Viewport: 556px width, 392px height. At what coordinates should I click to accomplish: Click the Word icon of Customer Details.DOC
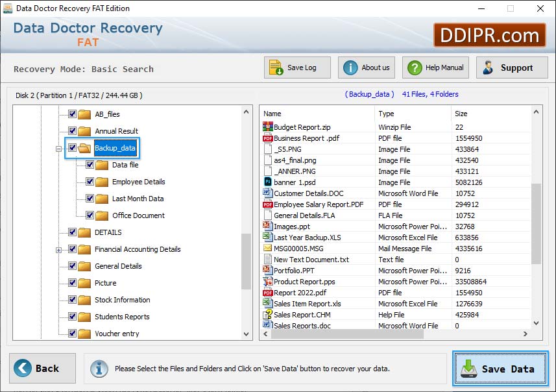(x=267, y=193)
